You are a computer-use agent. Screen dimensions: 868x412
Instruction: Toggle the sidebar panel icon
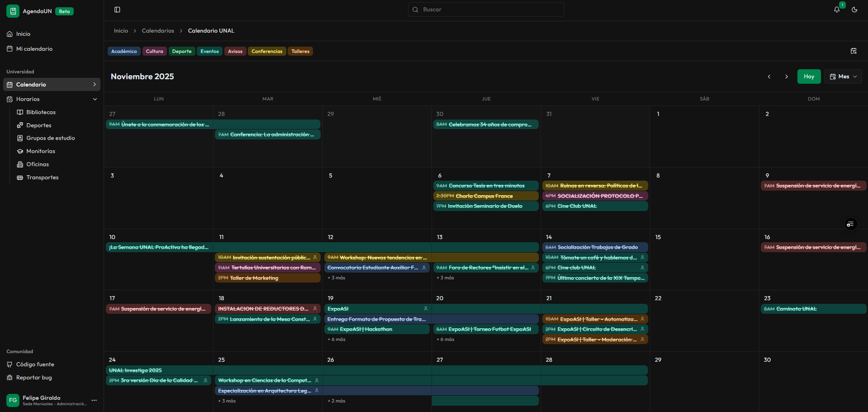pos(117,10)
